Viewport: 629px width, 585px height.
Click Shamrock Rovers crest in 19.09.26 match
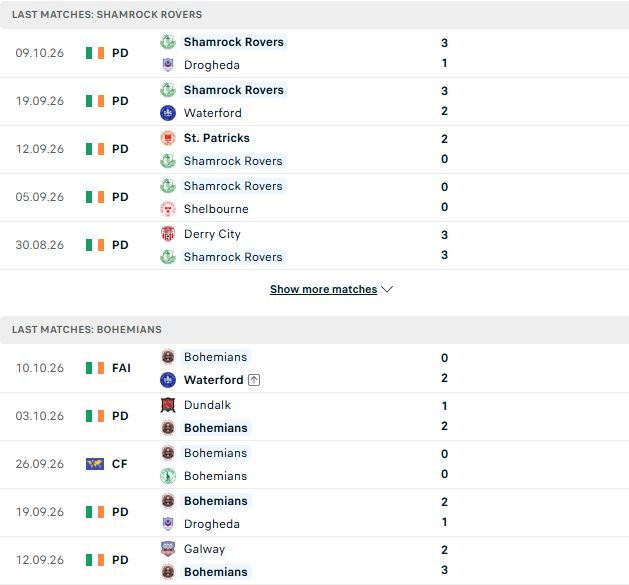click(x=168, y=90)
